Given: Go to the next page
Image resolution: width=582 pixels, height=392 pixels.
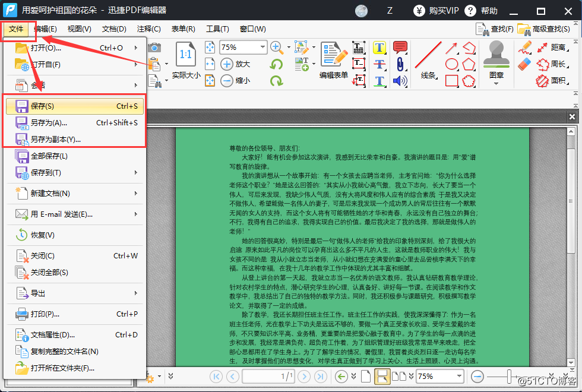Looking at the screenshot, I should coord(304,377).
